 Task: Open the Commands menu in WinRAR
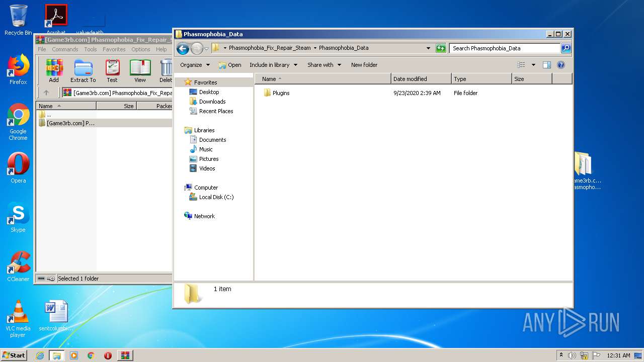pos(65,49)
